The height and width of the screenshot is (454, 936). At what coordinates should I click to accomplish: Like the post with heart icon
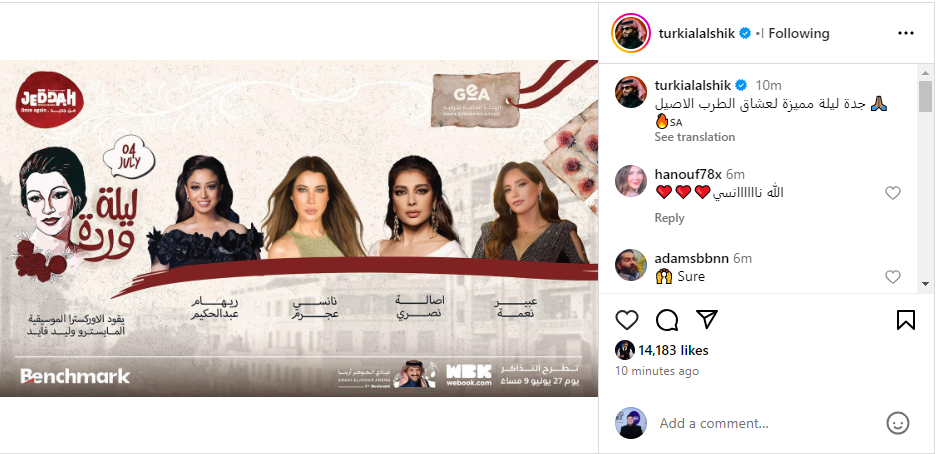pos(627,320)
